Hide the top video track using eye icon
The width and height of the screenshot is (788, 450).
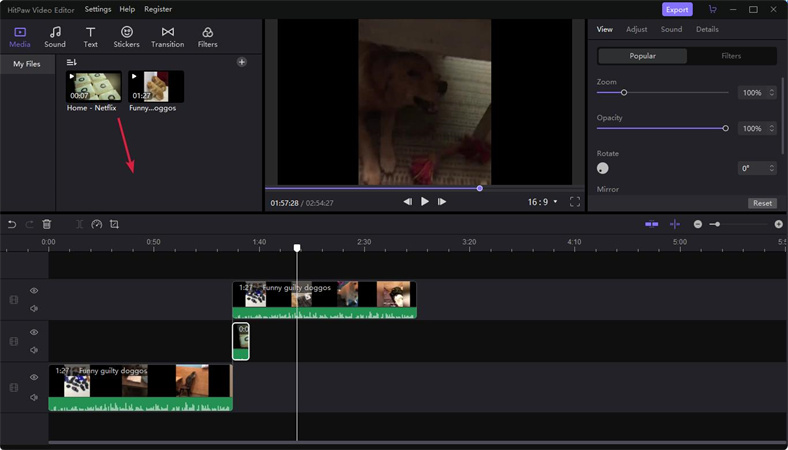(34, 291)
